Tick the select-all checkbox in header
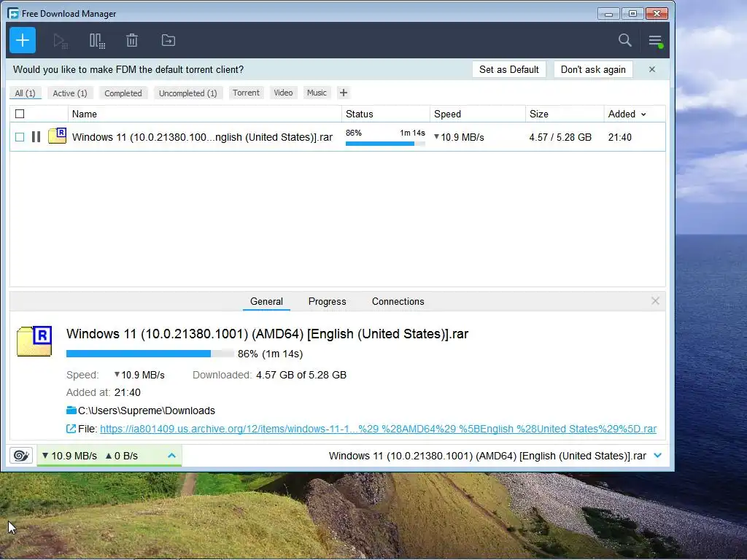Screen dimensions: 747x560 pos(20,114)
